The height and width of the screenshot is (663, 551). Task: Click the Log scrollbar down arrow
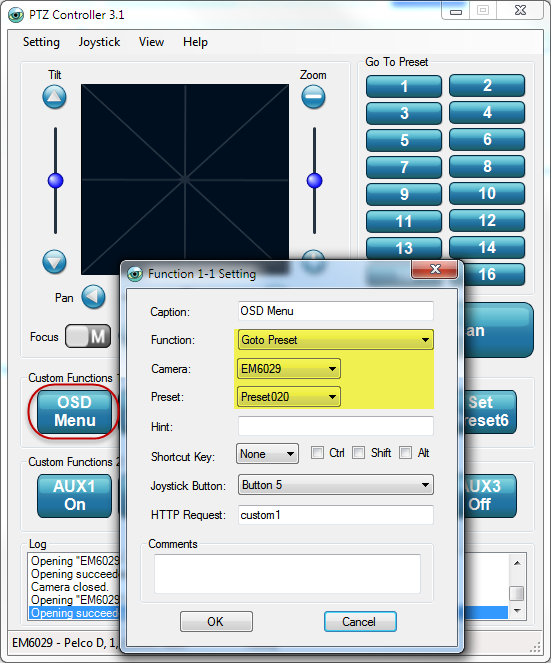517,611
